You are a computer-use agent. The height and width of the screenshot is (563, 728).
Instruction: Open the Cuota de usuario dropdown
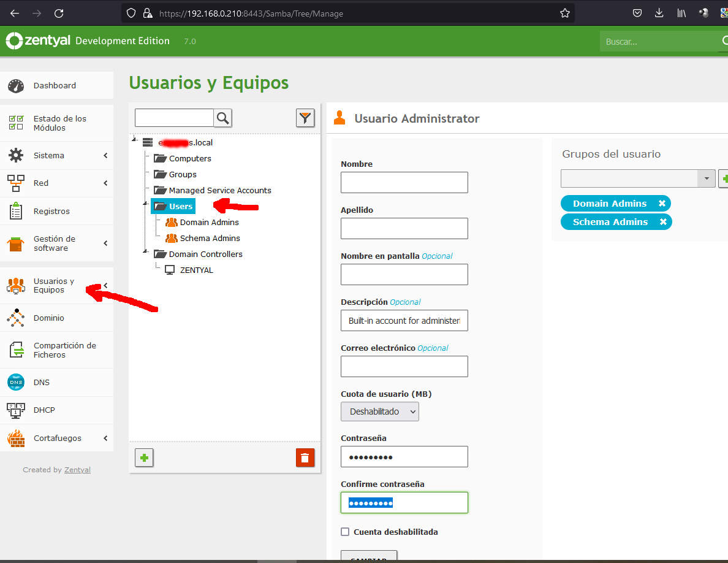[380, 412]
